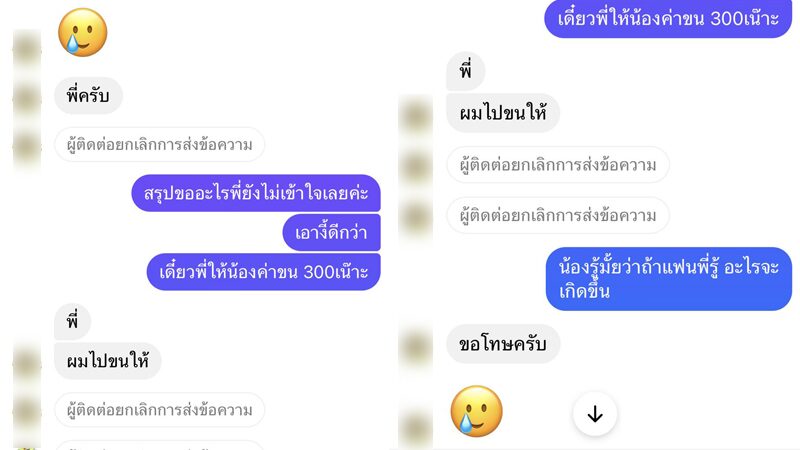Tap the avatar next to 'ผมไปขนให้' in the right screenshot
The height and width of the screenshot is (450, 800).
pos(416,113)
